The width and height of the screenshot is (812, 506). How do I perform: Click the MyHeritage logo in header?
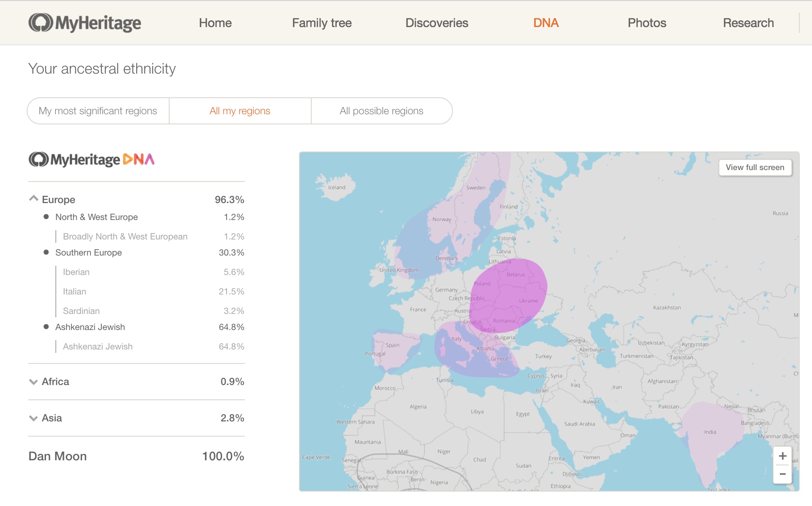(85, 23)
